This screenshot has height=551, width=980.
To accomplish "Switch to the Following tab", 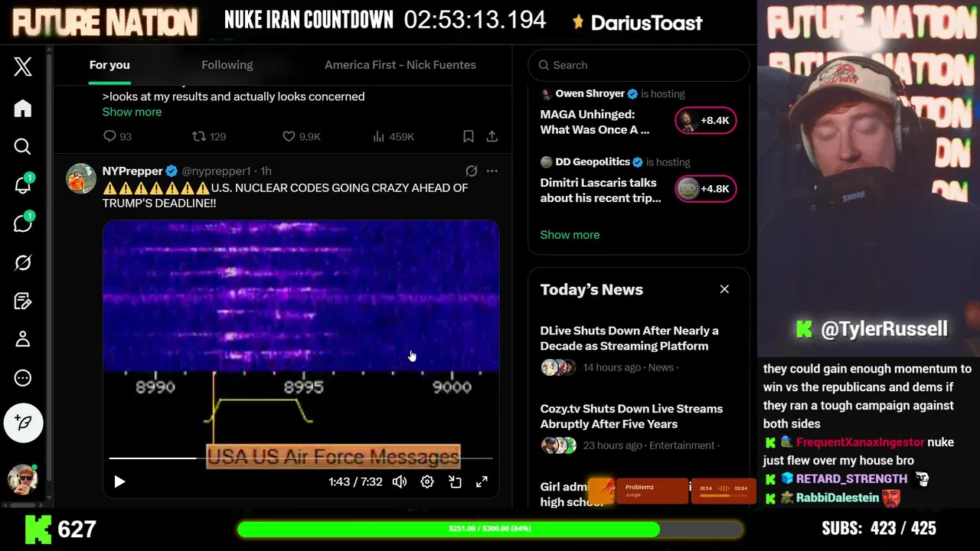I will tap(227, 65).
